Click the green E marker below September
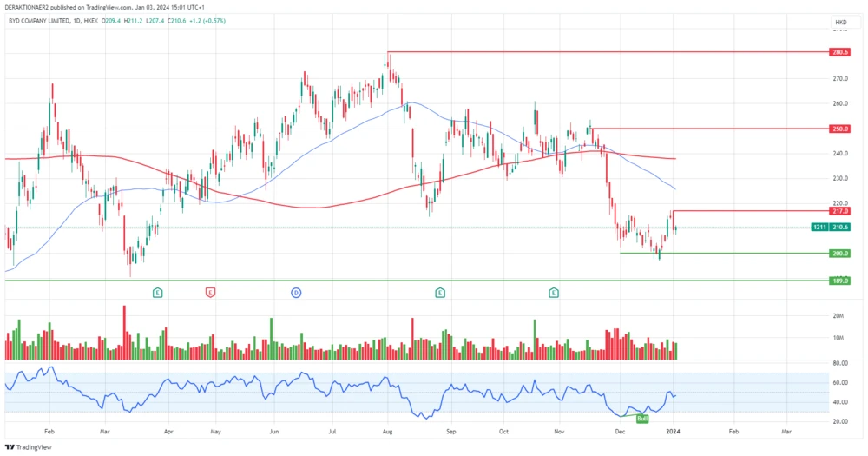 coord(441,293)
